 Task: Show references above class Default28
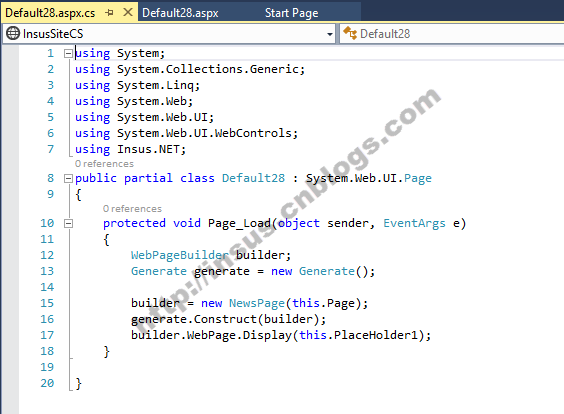pos(104,164)
